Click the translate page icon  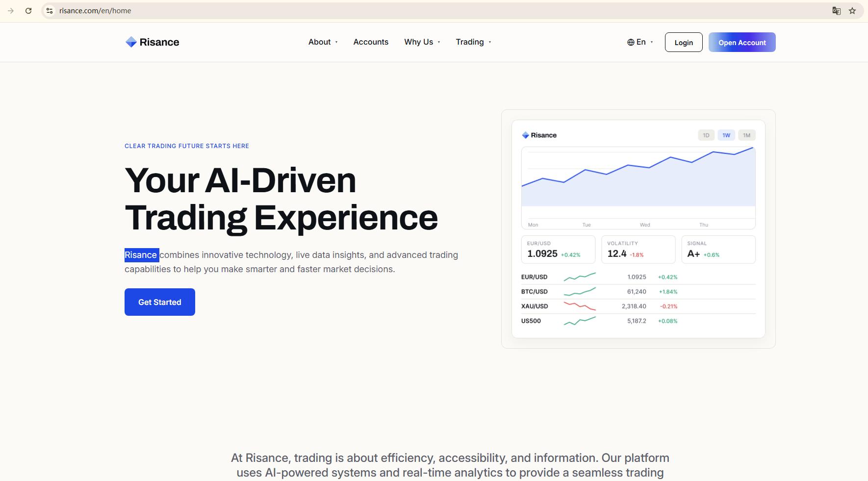click(837, 11)
